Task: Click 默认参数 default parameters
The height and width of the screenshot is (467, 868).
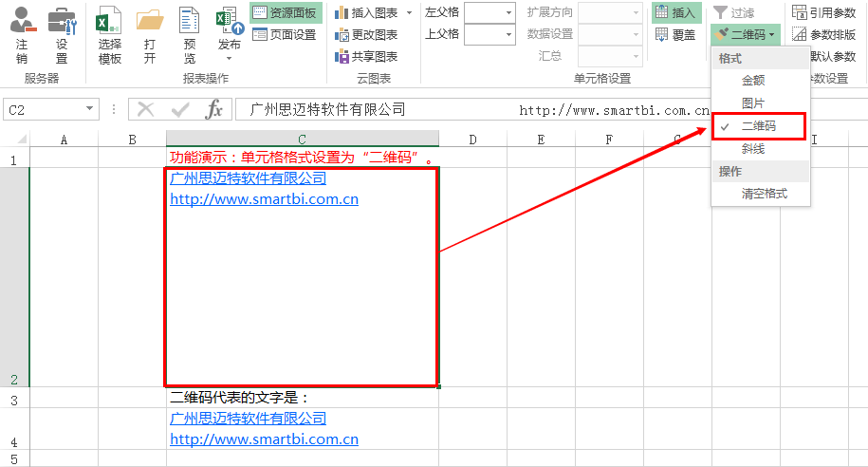Action: click(833, 57)
